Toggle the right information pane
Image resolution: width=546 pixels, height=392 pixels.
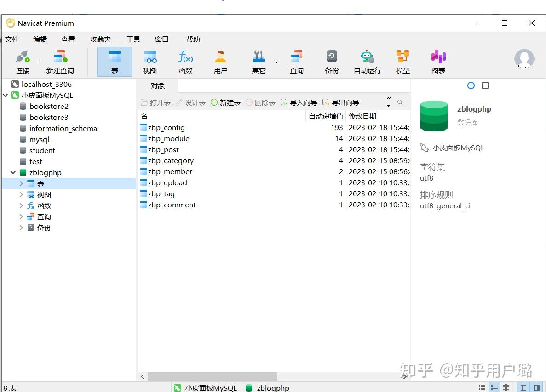pos(537,387)
